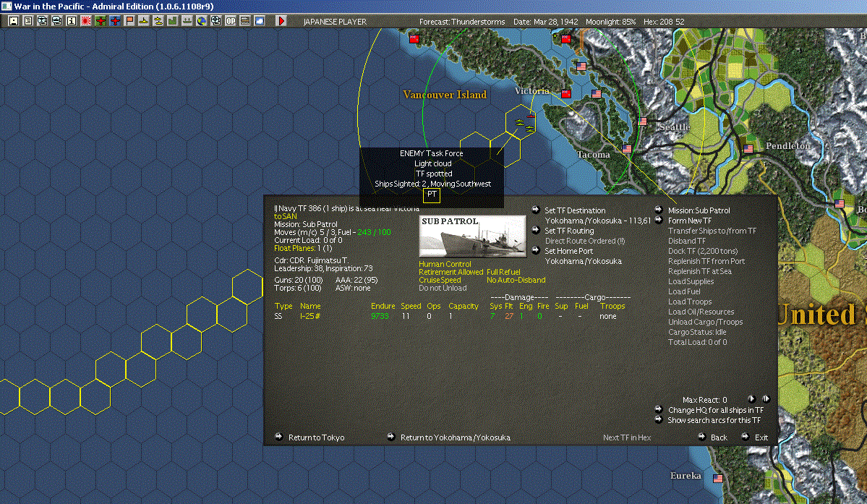Click the floppy disk save icon in toolbar

(14, 21)
